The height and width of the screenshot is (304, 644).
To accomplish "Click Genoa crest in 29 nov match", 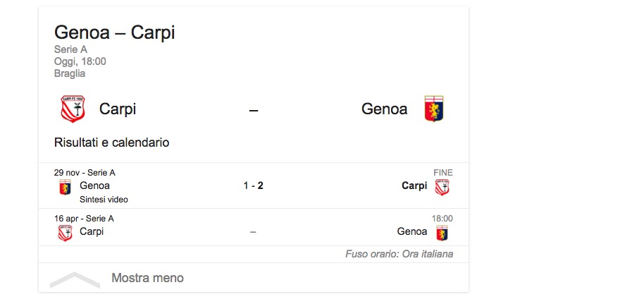I will (65, 186).
